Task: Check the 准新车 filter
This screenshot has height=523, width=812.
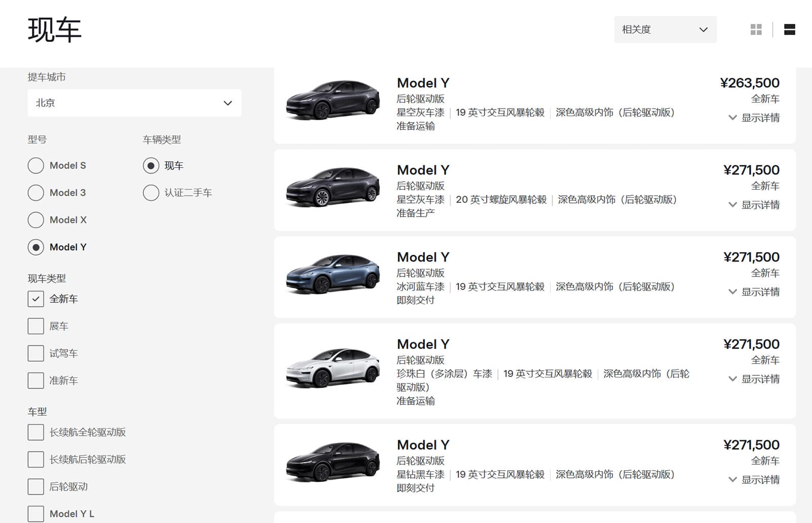Action: pyautogui.click(x=35, y=380)
